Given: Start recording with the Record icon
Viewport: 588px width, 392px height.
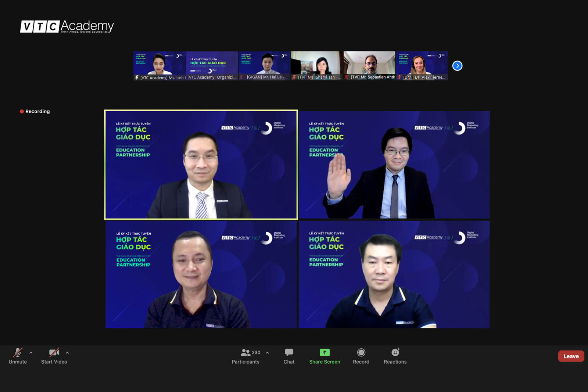Looking at the screenshot, I should click(x=361, y=353).
